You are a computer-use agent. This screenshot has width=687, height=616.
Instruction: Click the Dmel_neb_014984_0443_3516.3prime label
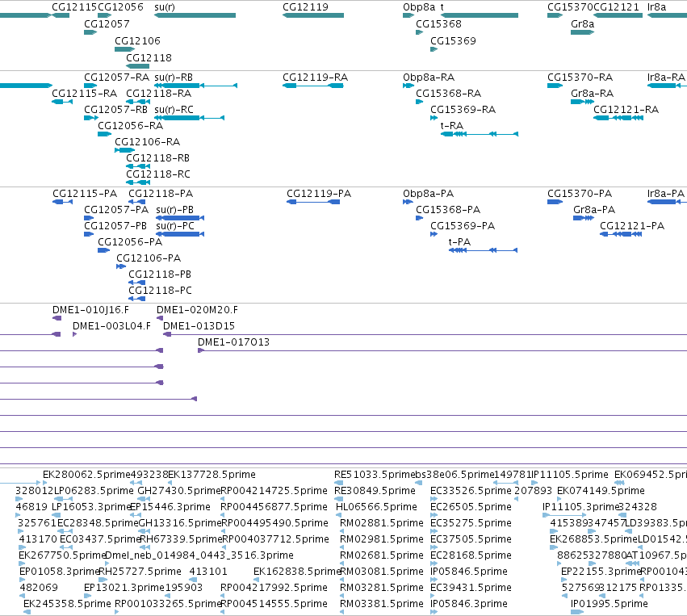(199, 555)
